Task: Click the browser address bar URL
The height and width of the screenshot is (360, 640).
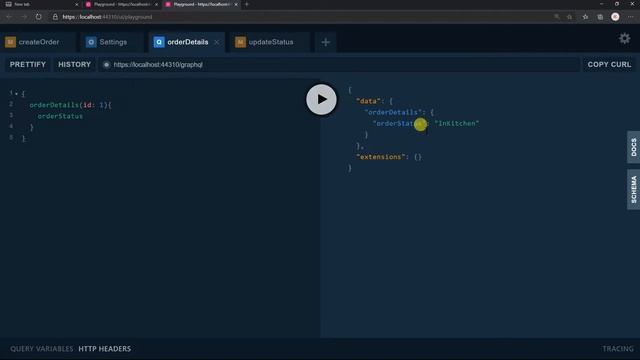Action: point(107,17)
